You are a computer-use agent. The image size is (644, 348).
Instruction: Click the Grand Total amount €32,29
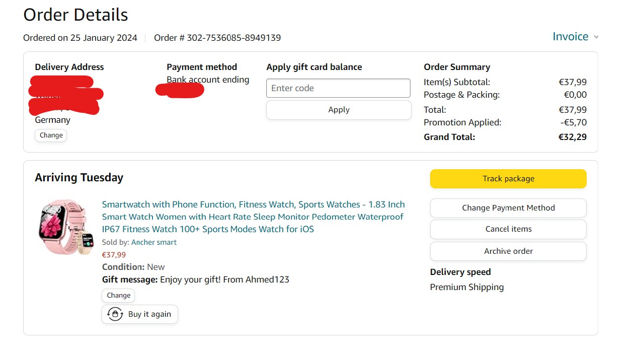[573, 137]
